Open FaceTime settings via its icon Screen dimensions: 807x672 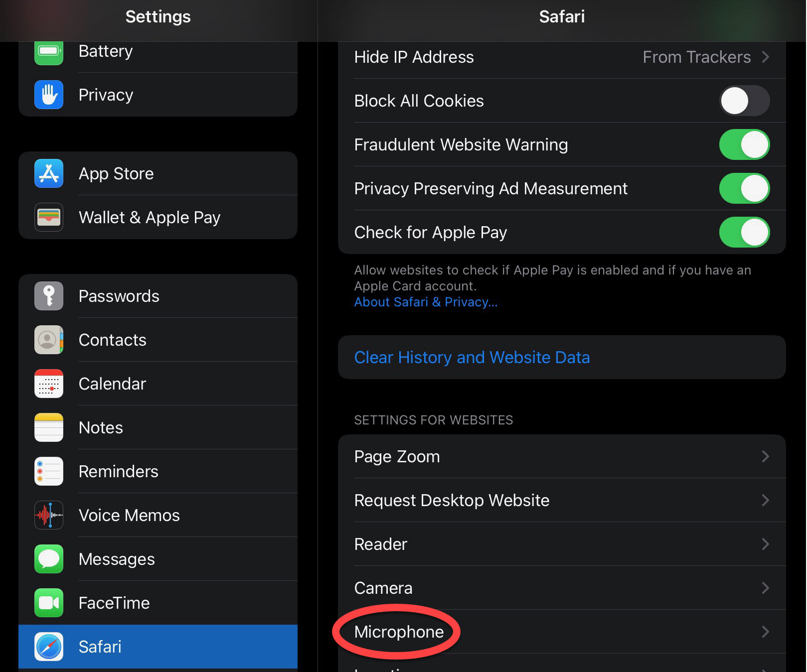coord(48,603)
